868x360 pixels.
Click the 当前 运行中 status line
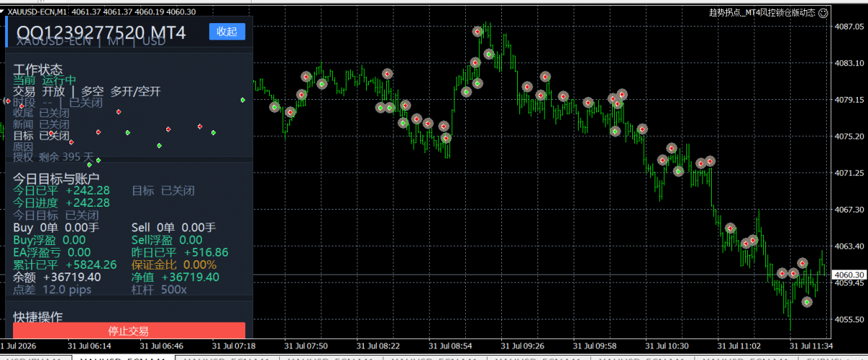[x=44, y=80]
